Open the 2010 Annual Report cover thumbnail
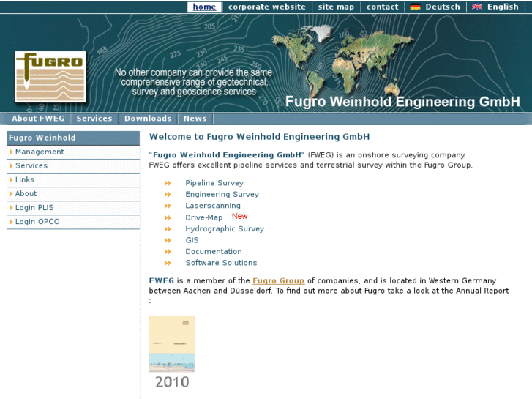 click(x=172, y=344)
